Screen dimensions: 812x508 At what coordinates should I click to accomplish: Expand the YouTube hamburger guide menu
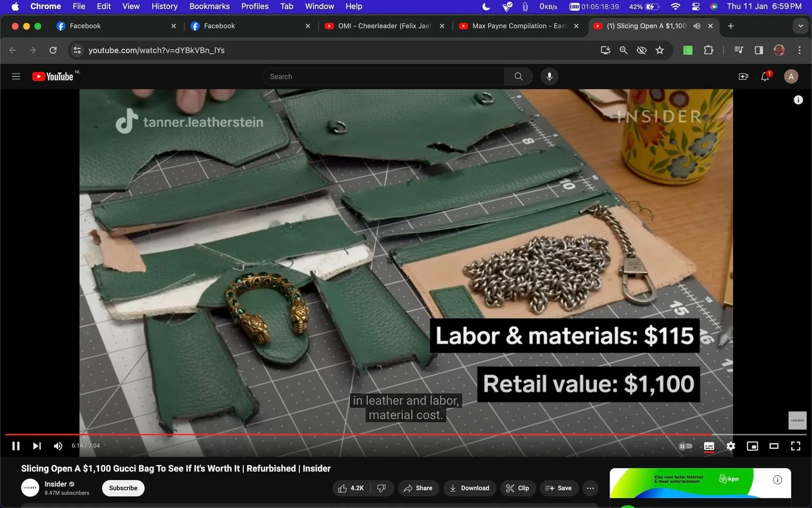point(16,77)
